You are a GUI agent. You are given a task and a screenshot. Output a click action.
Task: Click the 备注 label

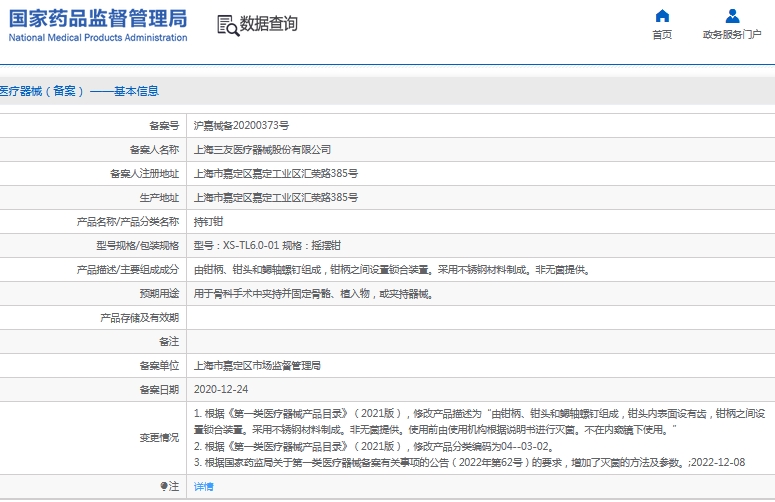169,341
